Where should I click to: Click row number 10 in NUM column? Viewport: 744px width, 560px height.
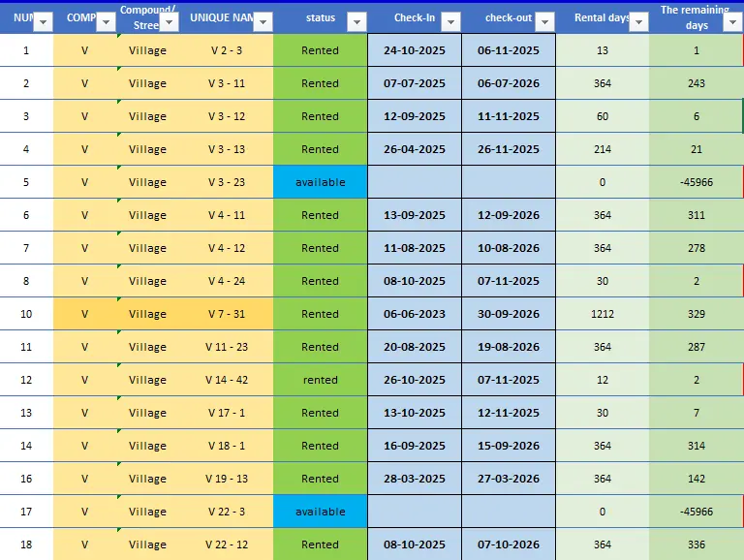(x=26, y=314)
